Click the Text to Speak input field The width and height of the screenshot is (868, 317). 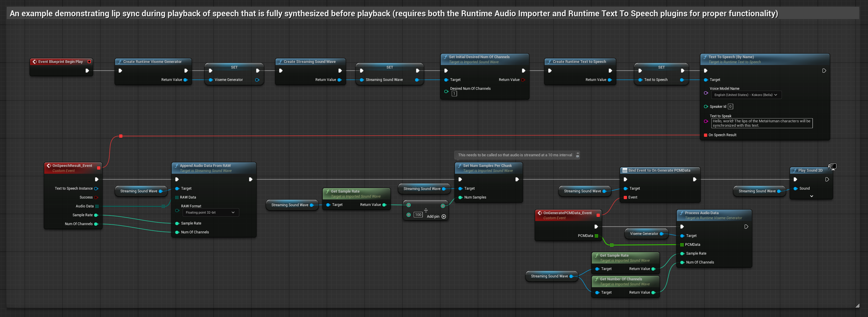point(761,123)
